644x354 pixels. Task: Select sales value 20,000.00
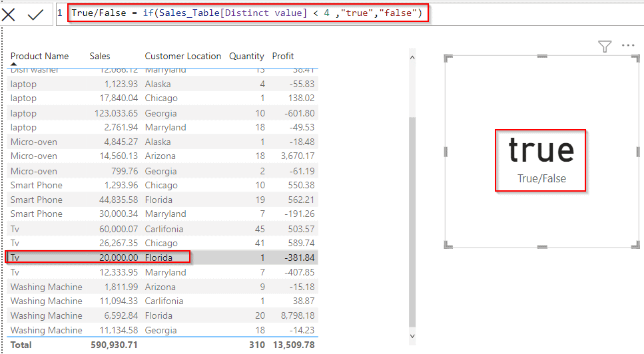click(119, 258)
